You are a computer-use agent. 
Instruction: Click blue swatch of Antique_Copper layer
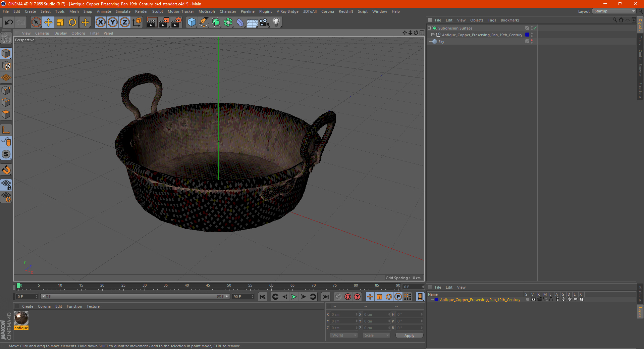coord(436,300)
